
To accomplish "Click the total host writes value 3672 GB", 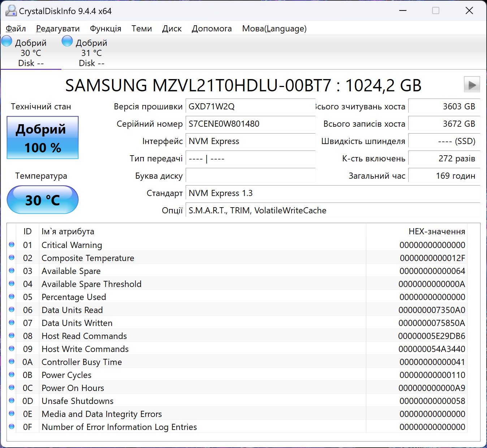I will pos(444,124).
